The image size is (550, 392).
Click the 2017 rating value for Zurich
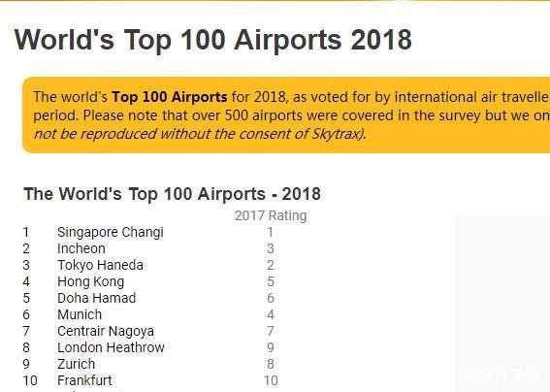pyautogui.click(x=270, y=364)
